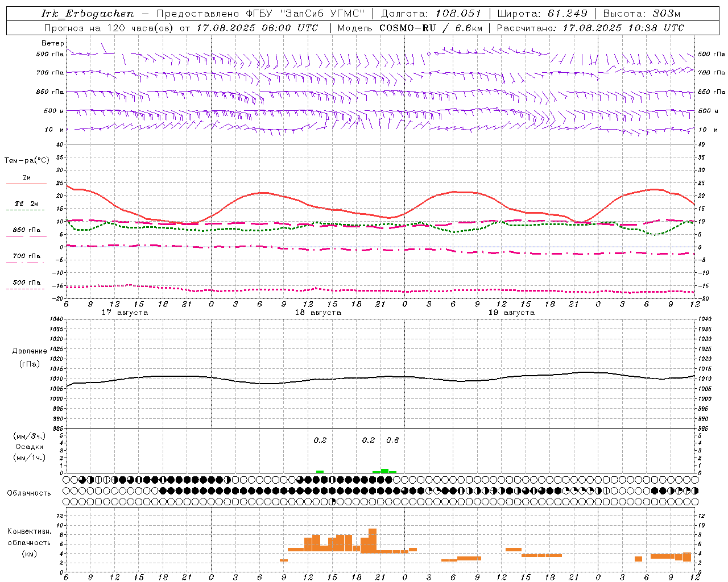Screen dimensions: 728x582
Task: Click the "Высота: 303м" header text
Action: (642, 14)
